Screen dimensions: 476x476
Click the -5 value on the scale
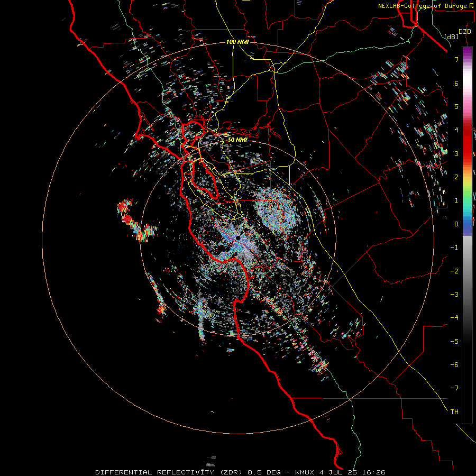[454, 342]
